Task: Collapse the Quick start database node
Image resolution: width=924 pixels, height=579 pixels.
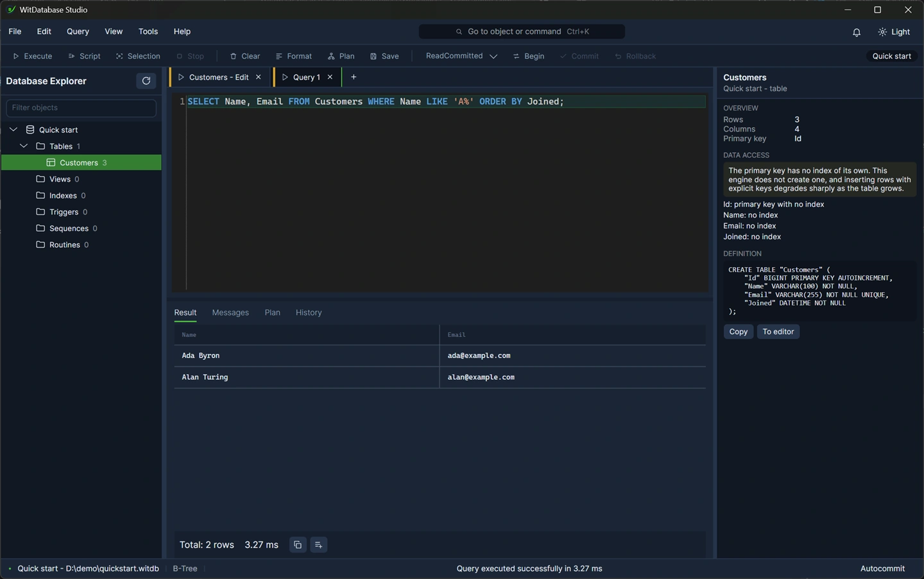Action: coord(13,130)
